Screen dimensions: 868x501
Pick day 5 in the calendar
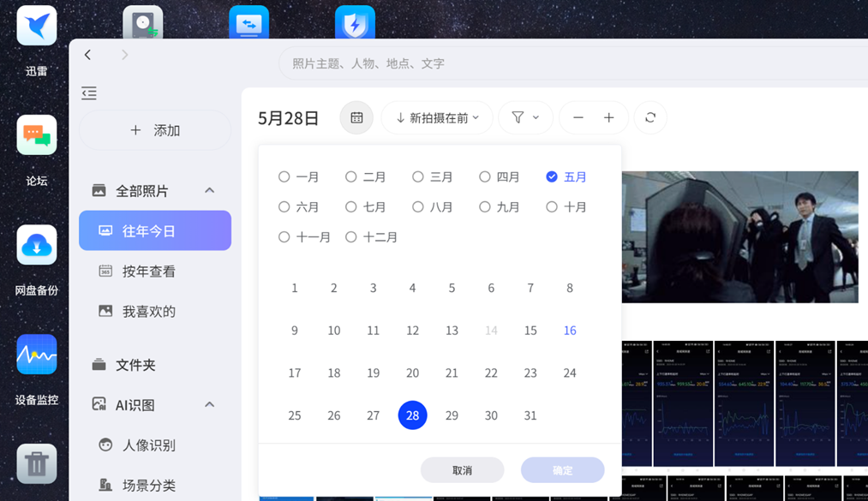[x=452, y=288]
